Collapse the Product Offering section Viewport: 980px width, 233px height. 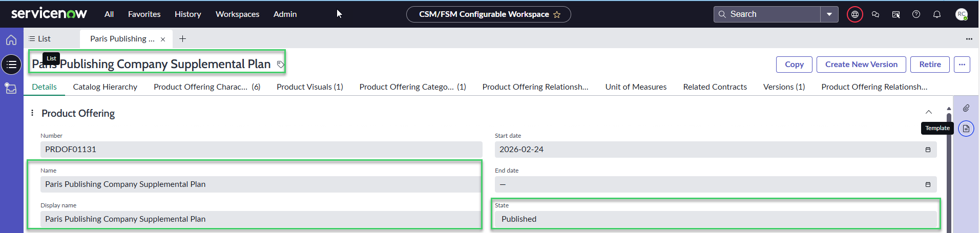[928, 112]
